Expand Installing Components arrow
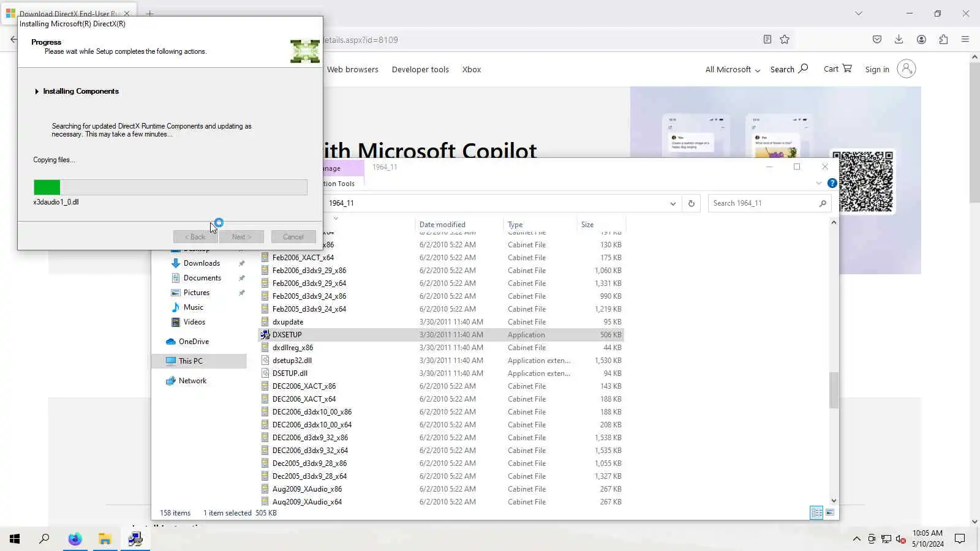The height and width of the screenshot is (551, 980). [x=37, y=91]
